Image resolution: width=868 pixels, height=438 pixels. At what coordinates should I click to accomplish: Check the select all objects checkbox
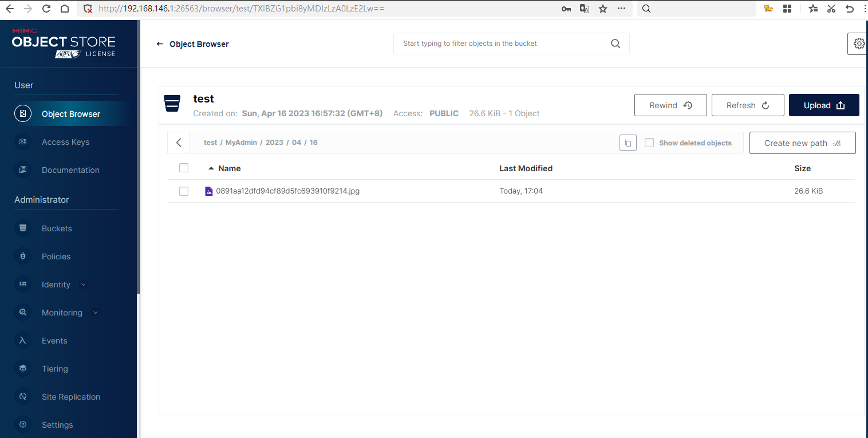coord(184,168)
